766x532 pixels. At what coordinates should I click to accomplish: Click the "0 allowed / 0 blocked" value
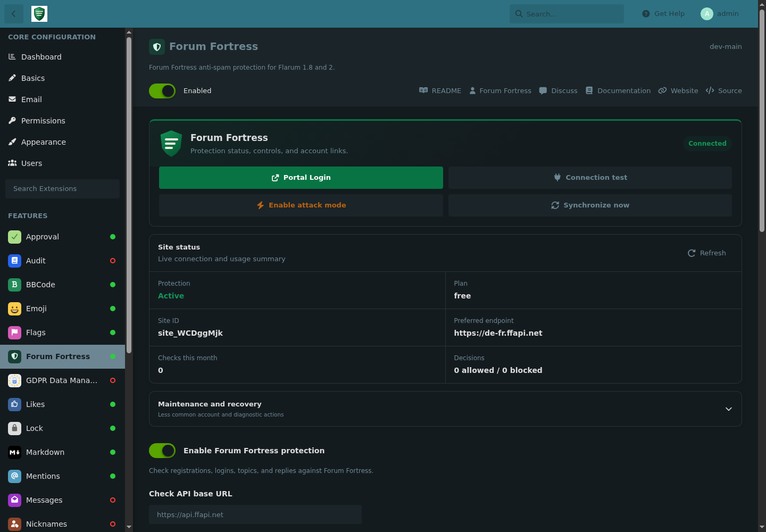498,370
